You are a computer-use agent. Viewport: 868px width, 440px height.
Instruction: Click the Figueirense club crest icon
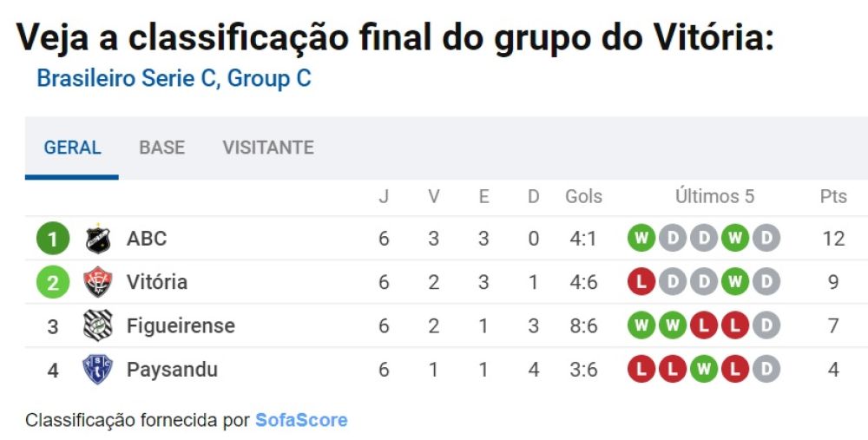97,326
